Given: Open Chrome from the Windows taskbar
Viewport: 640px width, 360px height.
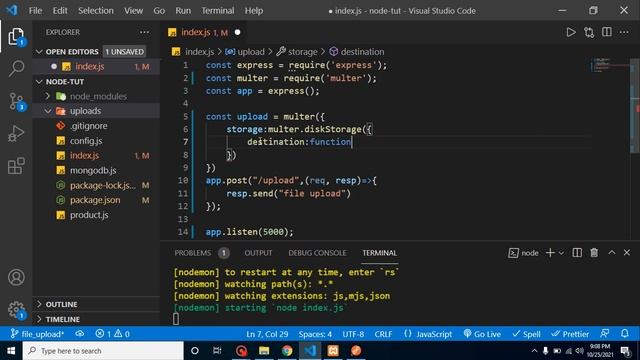Looking at the screenshot, I should pyautogui.click(x=287, y=351).
